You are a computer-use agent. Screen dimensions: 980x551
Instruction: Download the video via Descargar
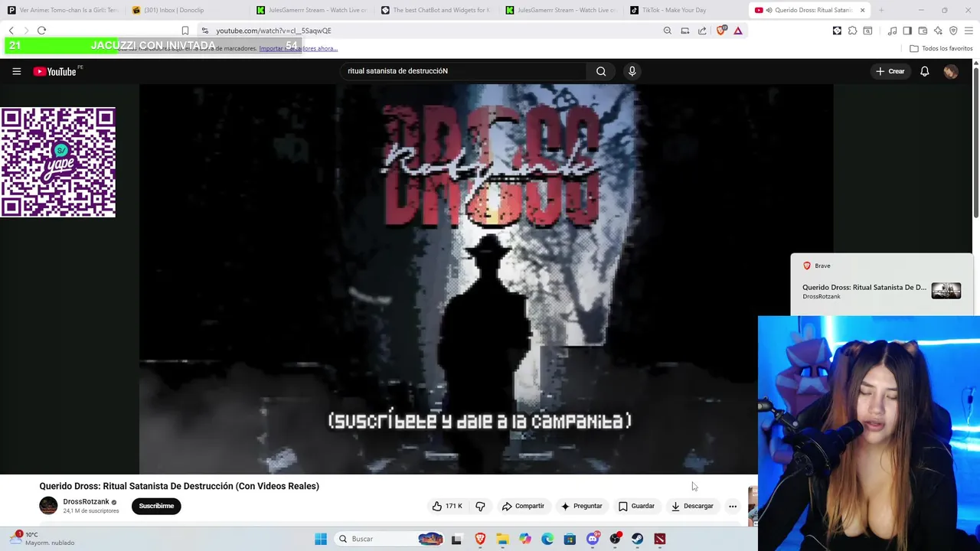pyautogui.click(x=692, y=506)
